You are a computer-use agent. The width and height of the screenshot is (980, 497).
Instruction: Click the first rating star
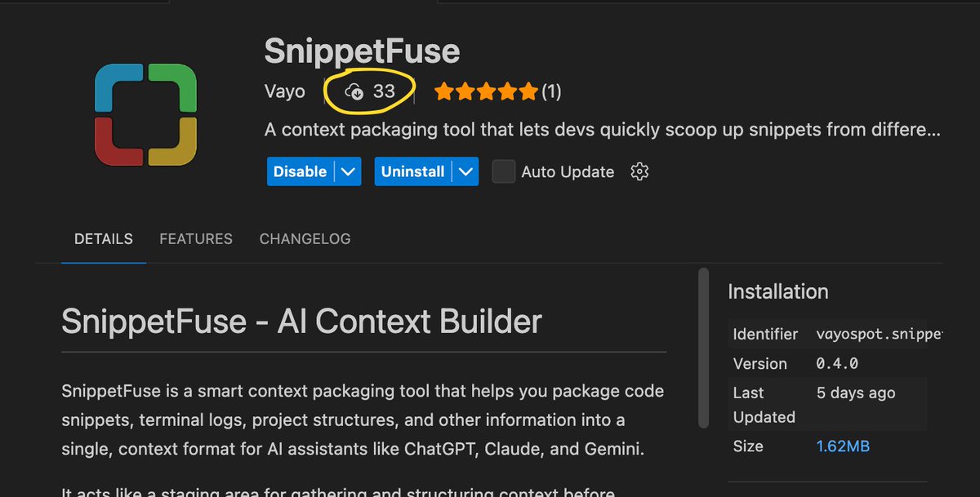pyautogui.click(x=444, y=92)
